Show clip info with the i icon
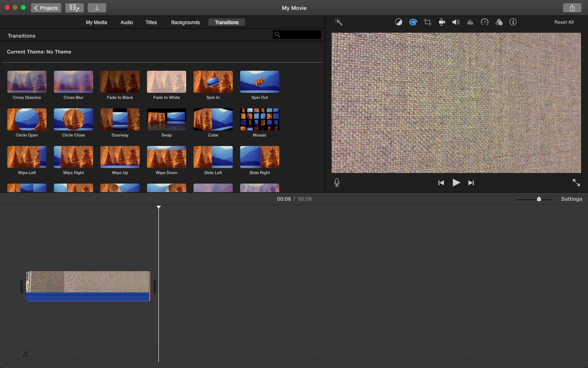The image size is (588, 368). coord(513,22)
